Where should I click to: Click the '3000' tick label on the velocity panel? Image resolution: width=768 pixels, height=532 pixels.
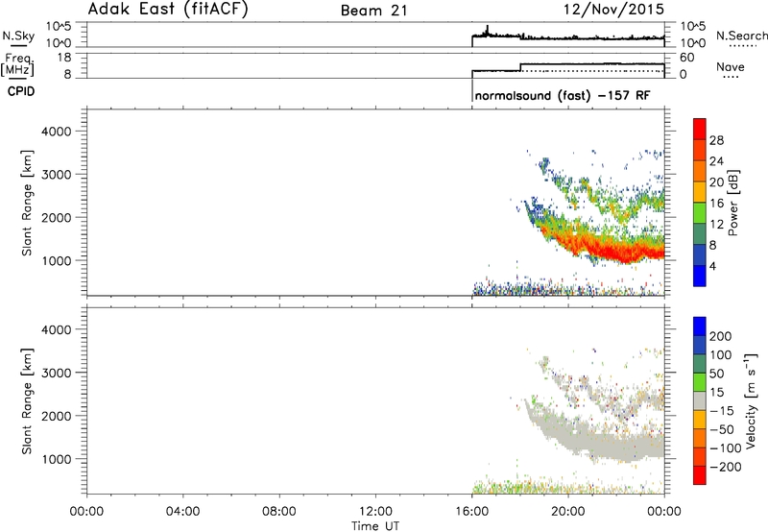56,373
